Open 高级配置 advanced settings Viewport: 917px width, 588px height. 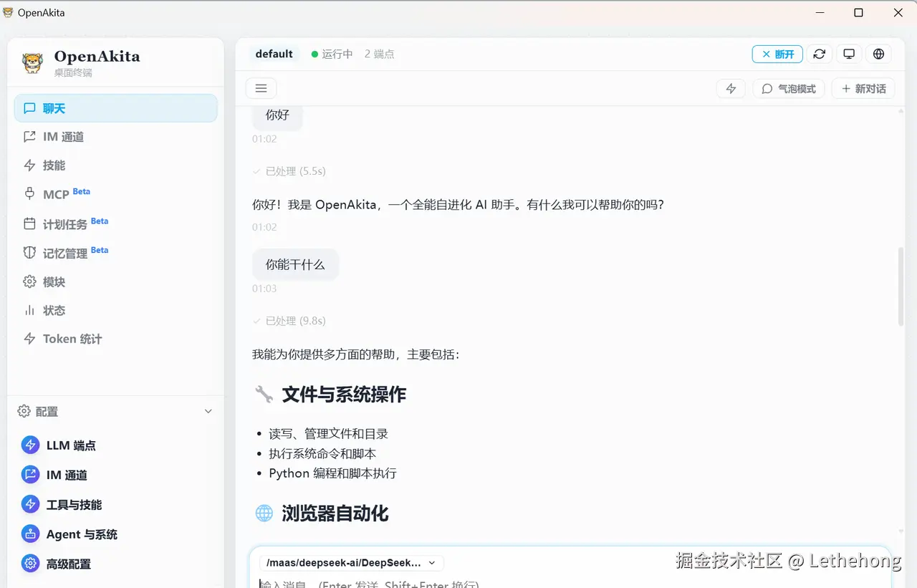(115, 564)
